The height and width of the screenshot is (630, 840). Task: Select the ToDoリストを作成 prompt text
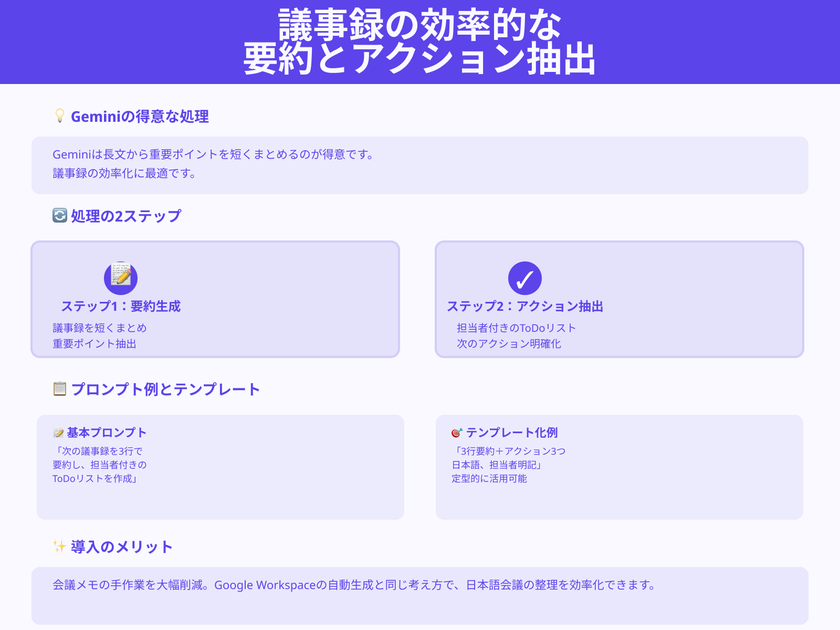click(94, 478)
